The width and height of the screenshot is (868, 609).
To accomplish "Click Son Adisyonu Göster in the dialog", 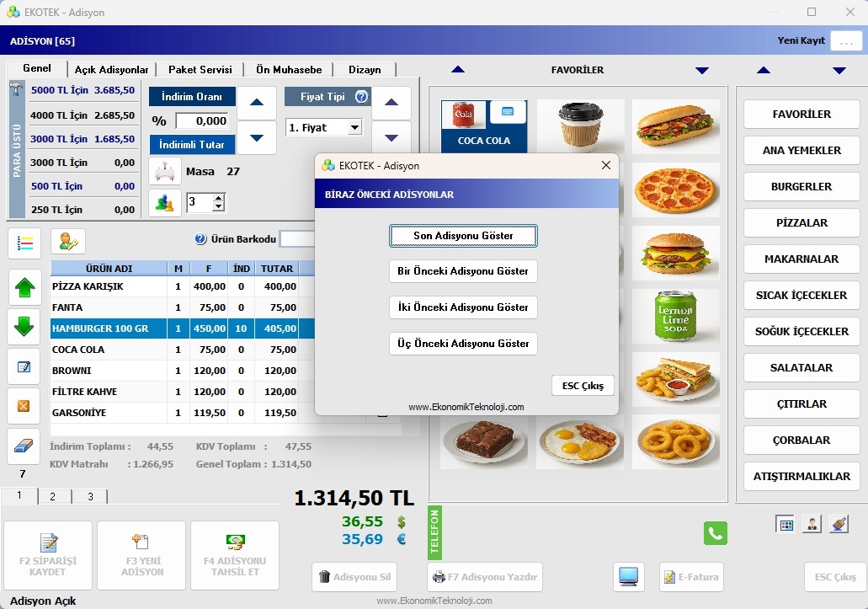I will point(463,236).
